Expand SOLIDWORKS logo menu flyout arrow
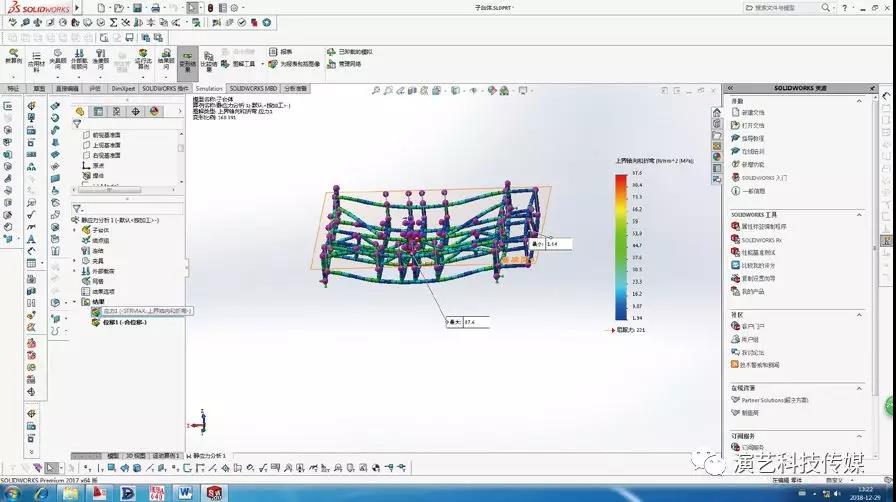The image size is (896, 502). coord(77,8)
